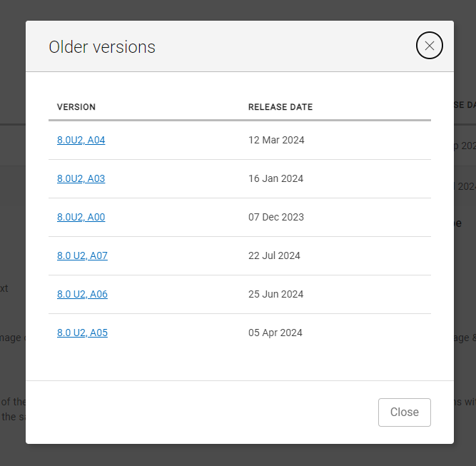This screenshot has height=466, width=476.
Task: Click the 12 Mar 2024 release date
Action: click(x=276, y=140)
